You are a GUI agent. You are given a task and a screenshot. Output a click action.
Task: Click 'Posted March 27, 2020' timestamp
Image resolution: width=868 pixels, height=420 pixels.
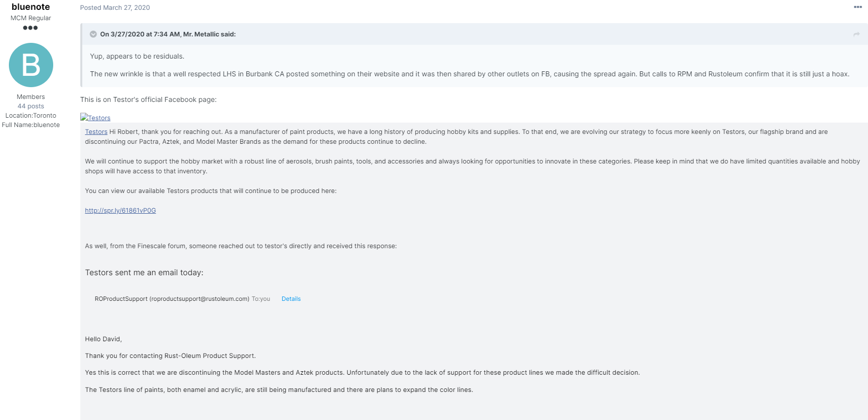[x=115, y=7]
